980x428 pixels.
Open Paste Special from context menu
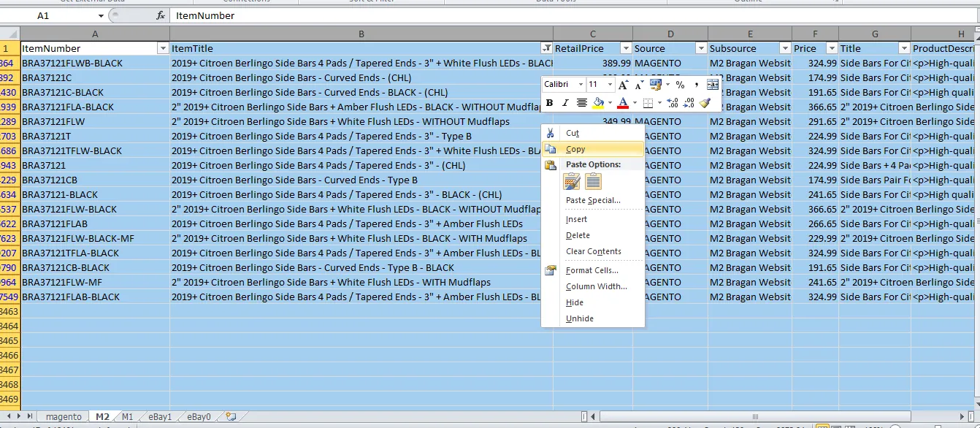[x=593, y=200]
